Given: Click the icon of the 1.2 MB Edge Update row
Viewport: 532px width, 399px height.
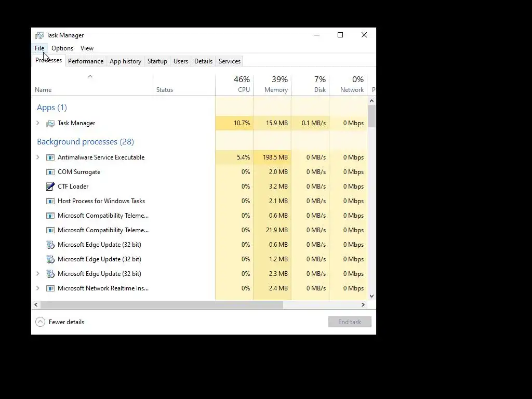Looking at the screenshot, I should pyautogui.click(x=50, y=259).
